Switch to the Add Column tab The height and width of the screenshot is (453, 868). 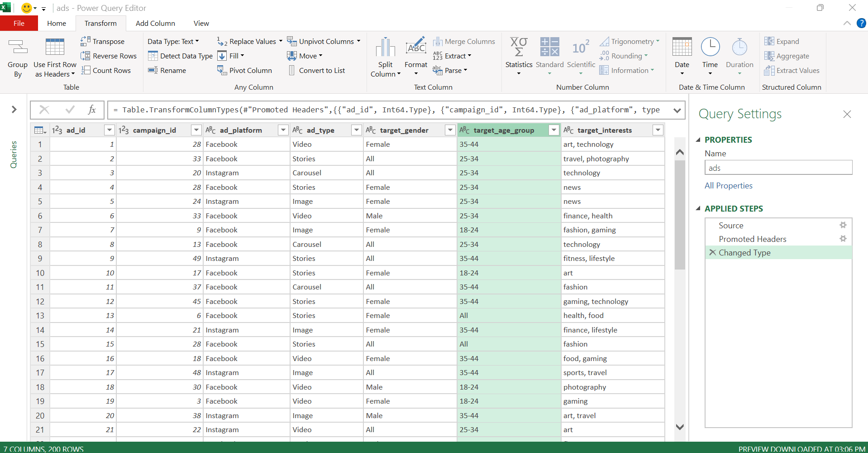(155, 23)
